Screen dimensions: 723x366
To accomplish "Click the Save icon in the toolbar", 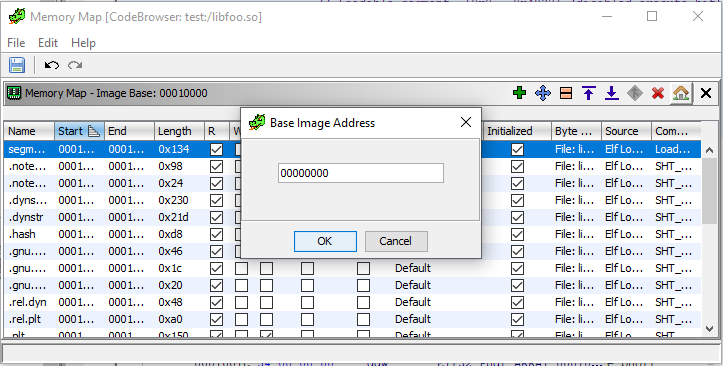I will coord(17,65).
